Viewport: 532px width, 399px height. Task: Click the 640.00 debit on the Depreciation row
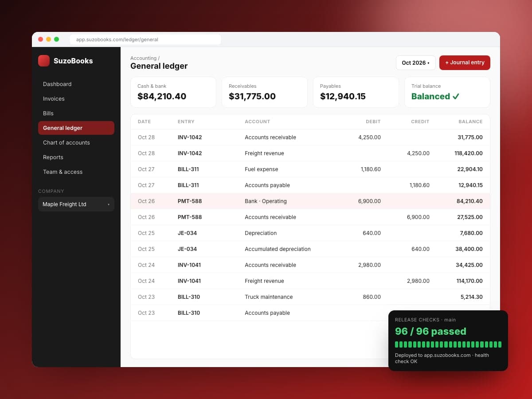coord(372,233)
